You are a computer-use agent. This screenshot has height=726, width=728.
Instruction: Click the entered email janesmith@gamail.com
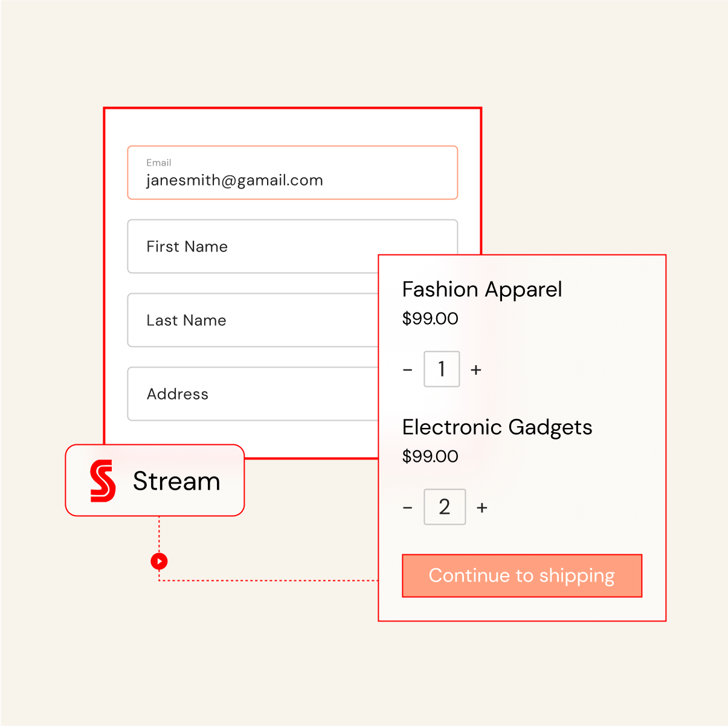point(234,180)
